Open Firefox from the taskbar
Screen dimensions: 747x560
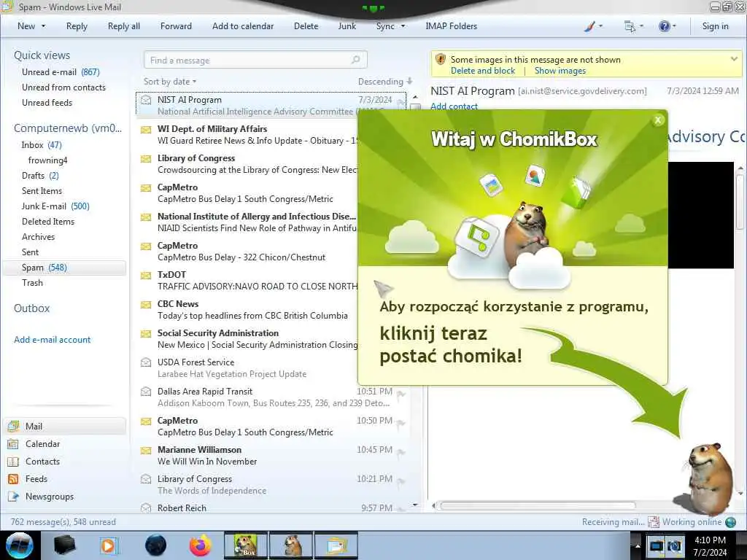coord(201,545)
